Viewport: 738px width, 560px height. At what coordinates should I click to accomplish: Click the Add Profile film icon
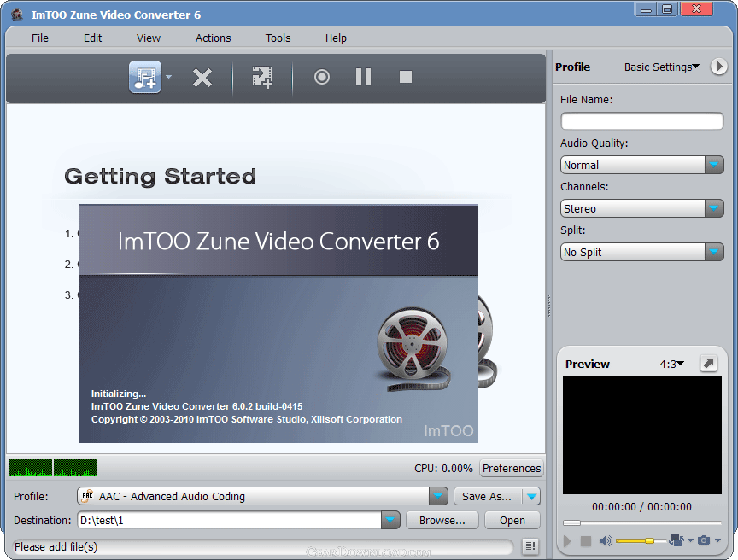pos(262,77)
